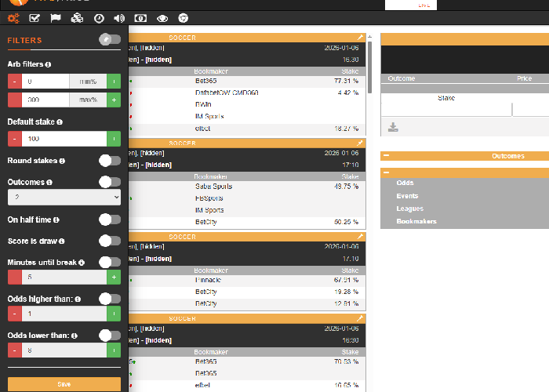Enable Odds lower than toggle
This screenshot has height=392, width=549.
110,335
